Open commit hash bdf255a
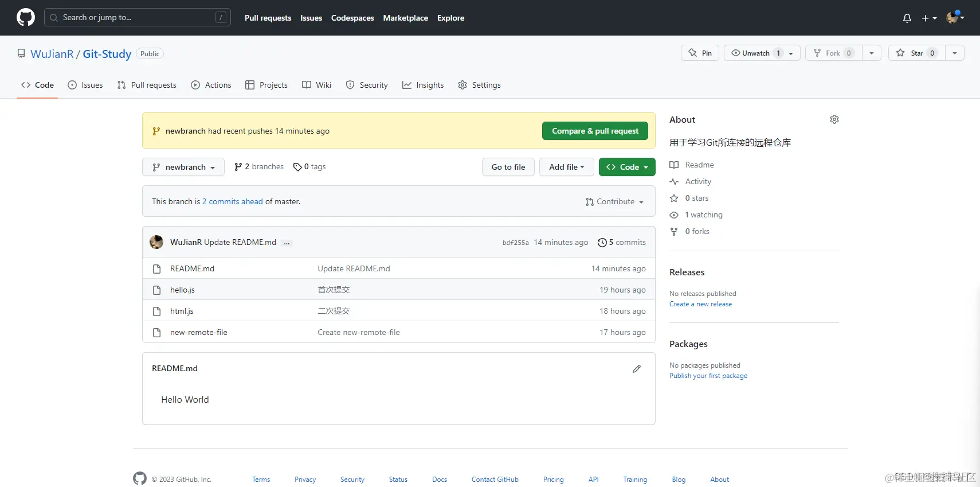This screenshot has width=980, height=487. (516, 243)
